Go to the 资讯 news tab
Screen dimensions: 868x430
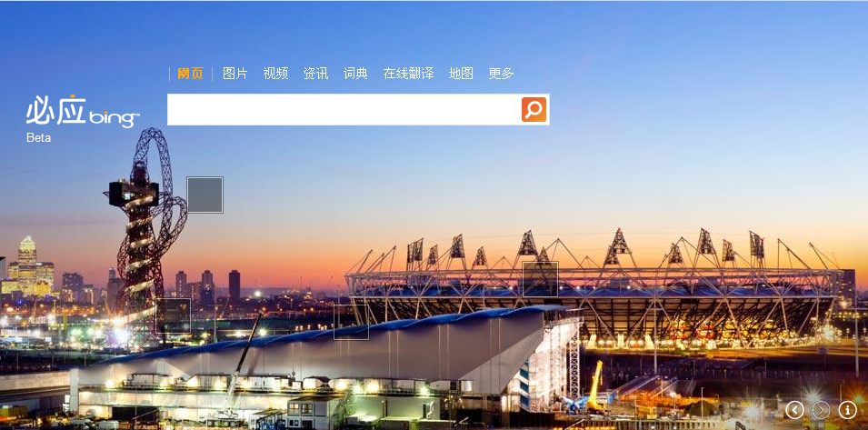tap(315, 74)
